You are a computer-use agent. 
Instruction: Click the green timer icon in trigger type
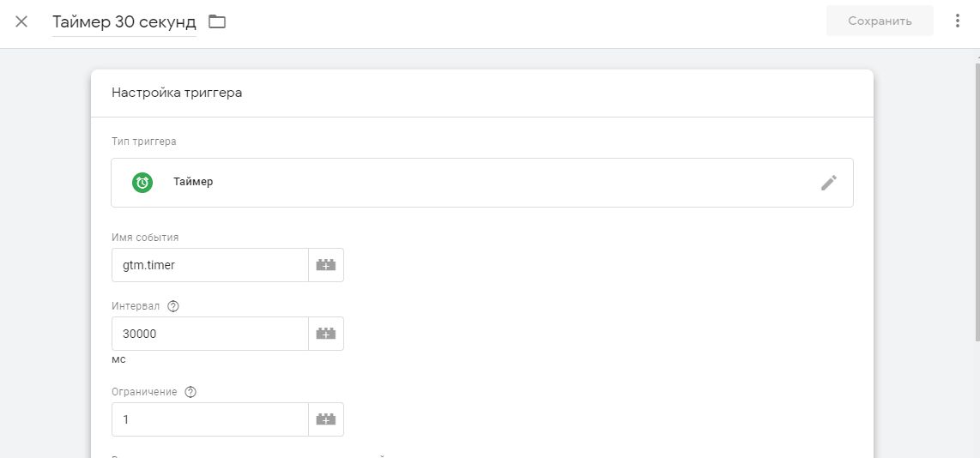click(x=142, y=182)
